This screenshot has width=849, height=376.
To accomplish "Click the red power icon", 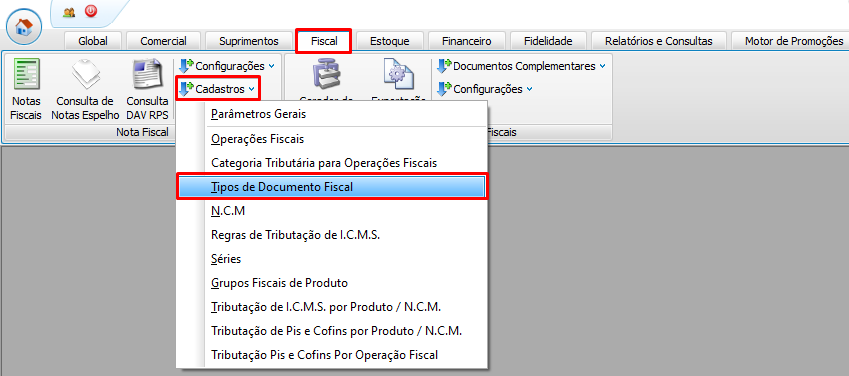I will tap(91, 11).
